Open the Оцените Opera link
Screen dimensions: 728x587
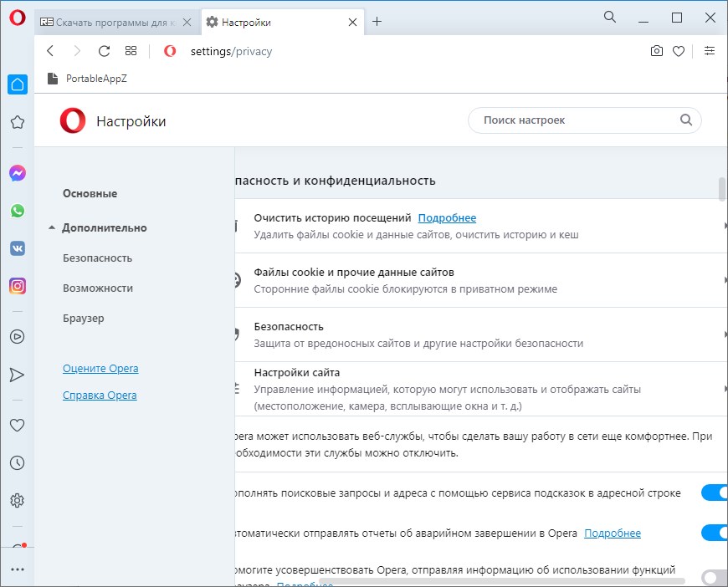pos(100,369)
